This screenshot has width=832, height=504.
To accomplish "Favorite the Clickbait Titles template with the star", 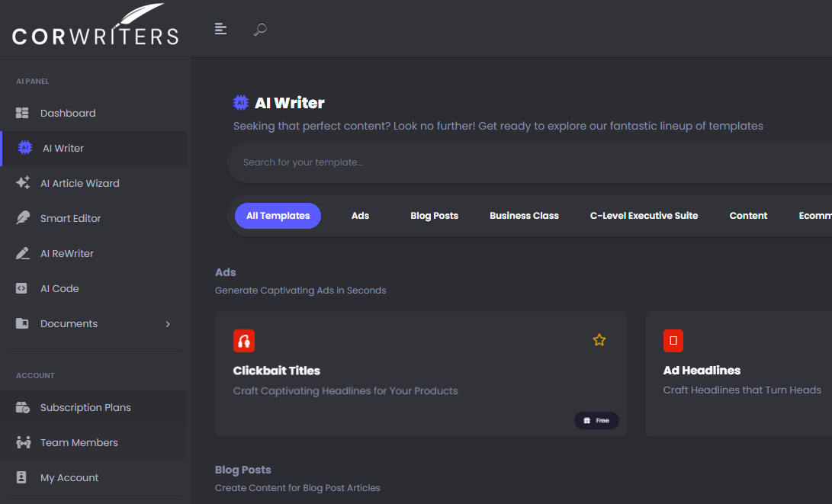I will (x=599, y=340).
